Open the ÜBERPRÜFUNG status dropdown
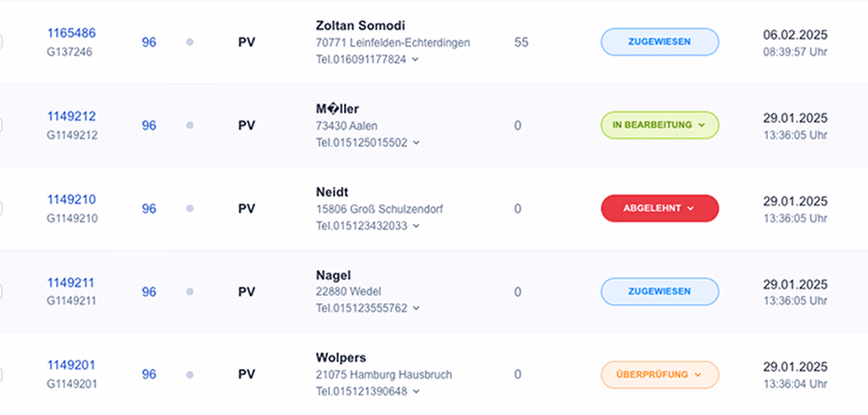 click(x=659, y=374)
